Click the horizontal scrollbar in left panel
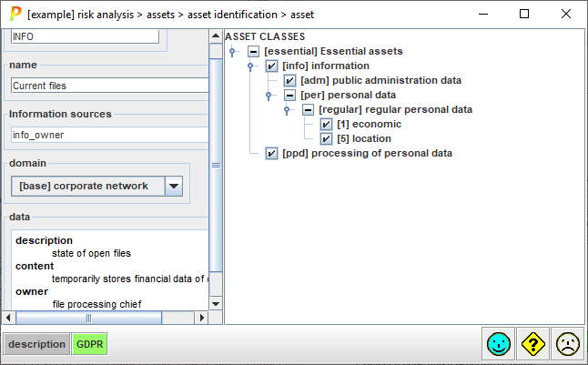Viewport: 588px width, 365px height. tap(88, 318)
